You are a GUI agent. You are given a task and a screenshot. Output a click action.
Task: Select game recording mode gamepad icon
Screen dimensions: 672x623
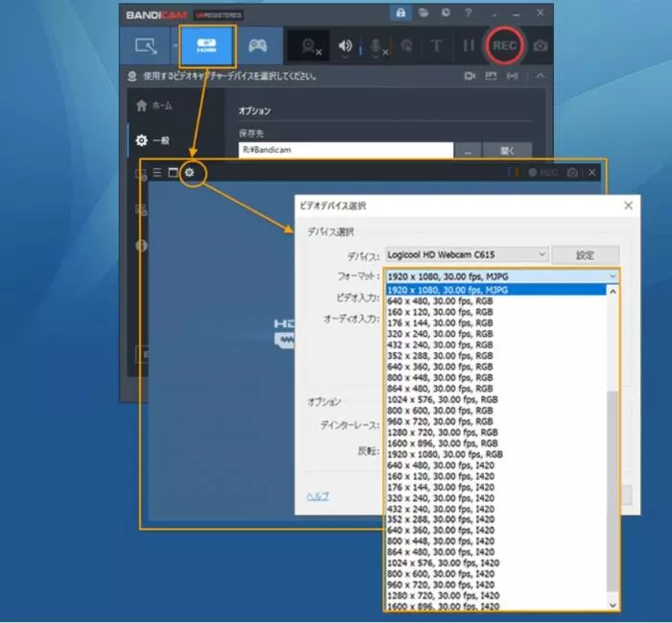pyautogui.click(x=257, y=45)
